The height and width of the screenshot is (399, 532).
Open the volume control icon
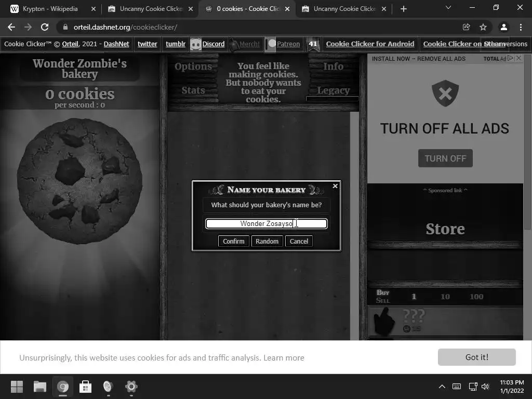486,387
